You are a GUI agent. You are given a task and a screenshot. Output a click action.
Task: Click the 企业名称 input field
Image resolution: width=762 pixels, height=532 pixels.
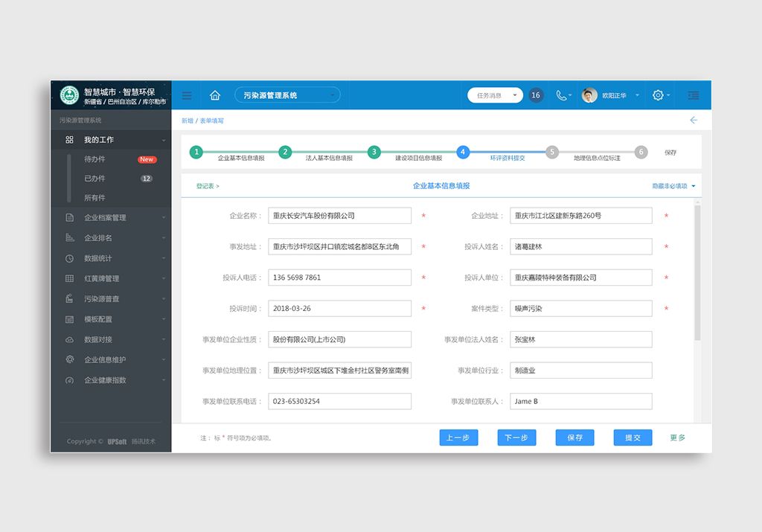[339, 216]
